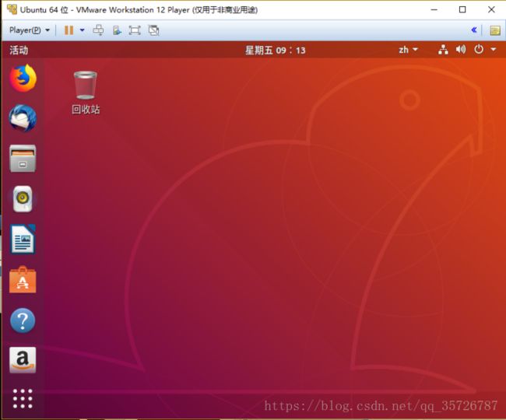Maximize the VMware Player window
Viewport: 506px width, 420px height.
click(462, 9)
